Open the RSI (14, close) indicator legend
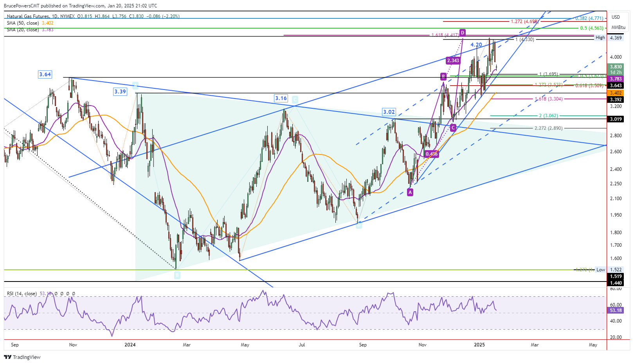Image resolution: width=634 pixels, height=364 pixels. pos(22,294)
